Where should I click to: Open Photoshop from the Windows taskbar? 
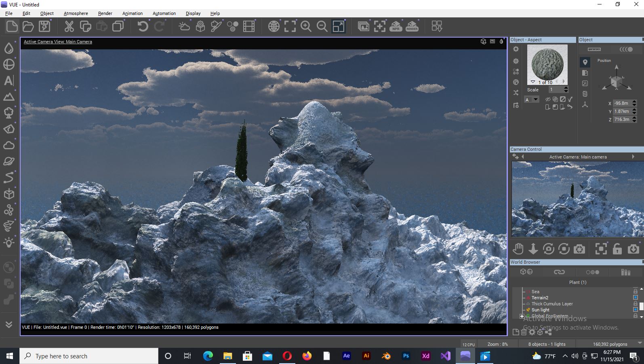(406, 356)
